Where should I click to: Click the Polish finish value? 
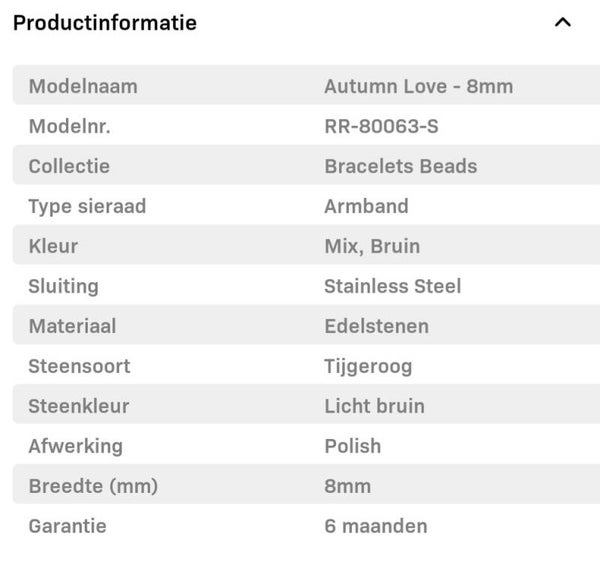pos(352,446)
